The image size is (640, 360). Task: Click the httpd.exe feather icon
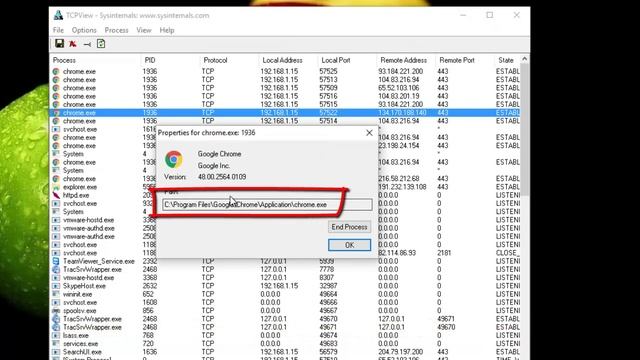[x=56, y=195]
